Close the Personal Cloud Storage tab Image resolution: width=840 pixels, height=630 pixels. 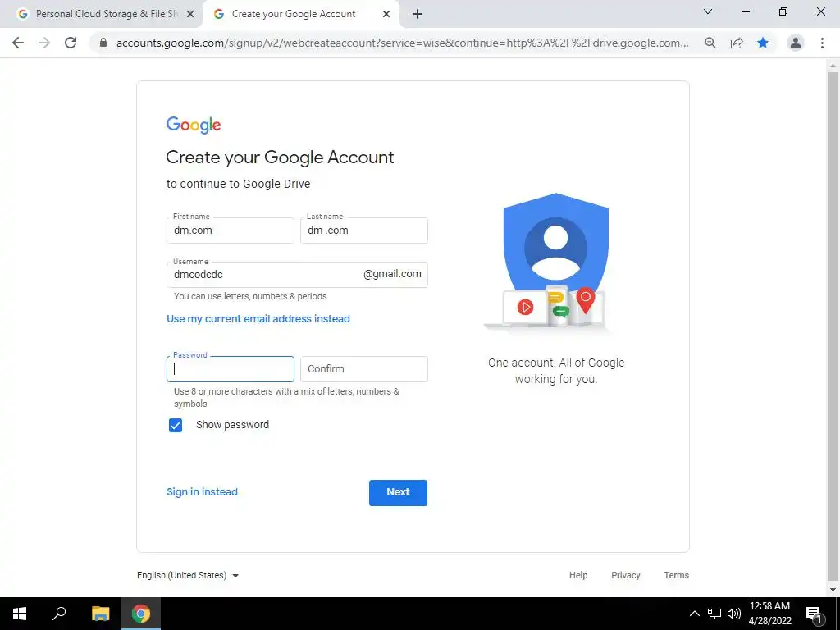190,15
